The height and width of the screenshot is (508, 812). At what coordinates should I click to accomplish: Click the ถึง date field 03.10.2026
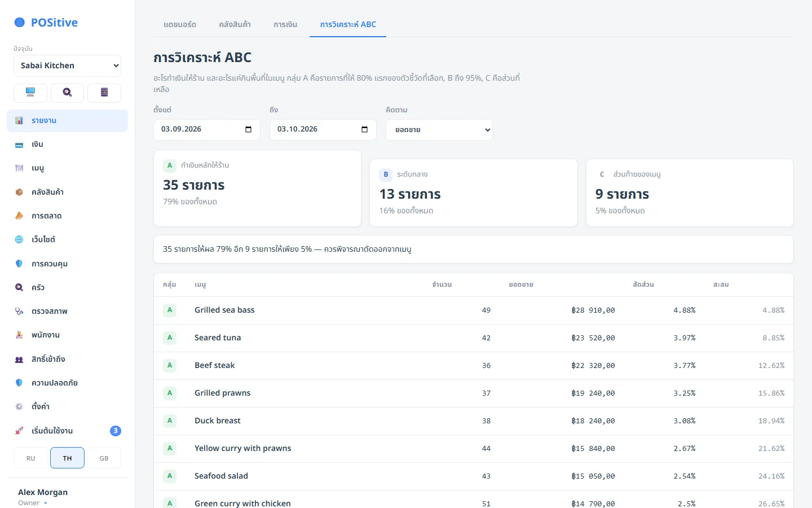[323, 130]
